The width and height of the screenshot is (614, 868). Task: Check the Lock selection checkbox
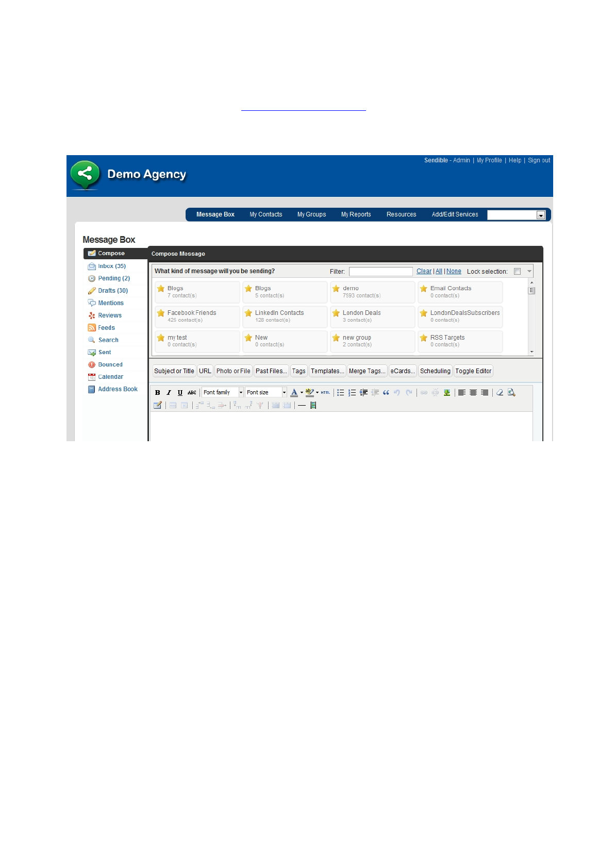518,272
